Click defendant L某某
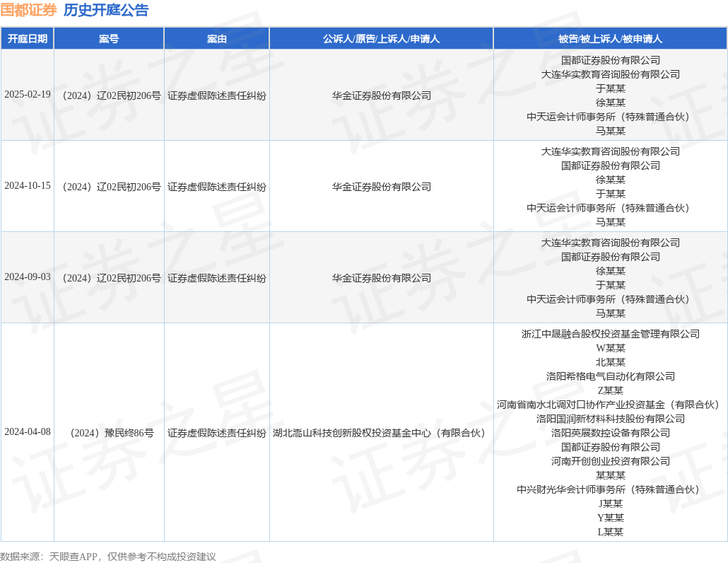The width and height of the screenshot is (728, 563). pyautogui.click(x=611, y=533)
